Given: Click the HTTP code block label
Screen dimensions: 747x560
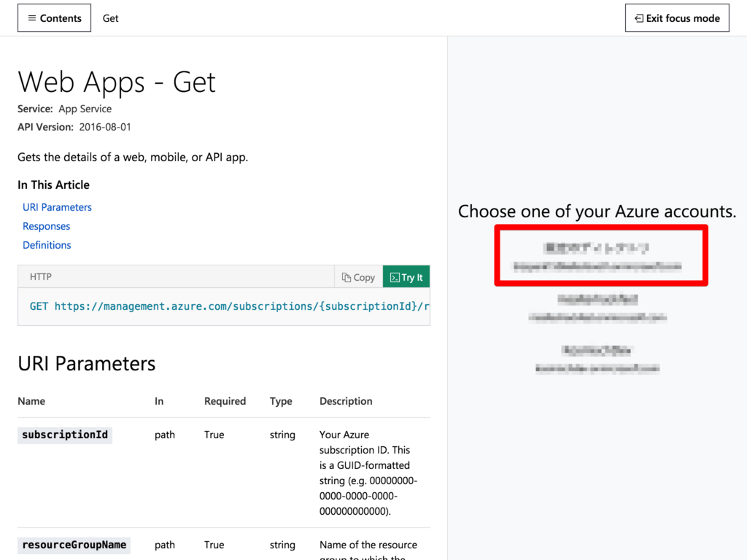Looking at the screenshot, I should (x=41, y=276).
